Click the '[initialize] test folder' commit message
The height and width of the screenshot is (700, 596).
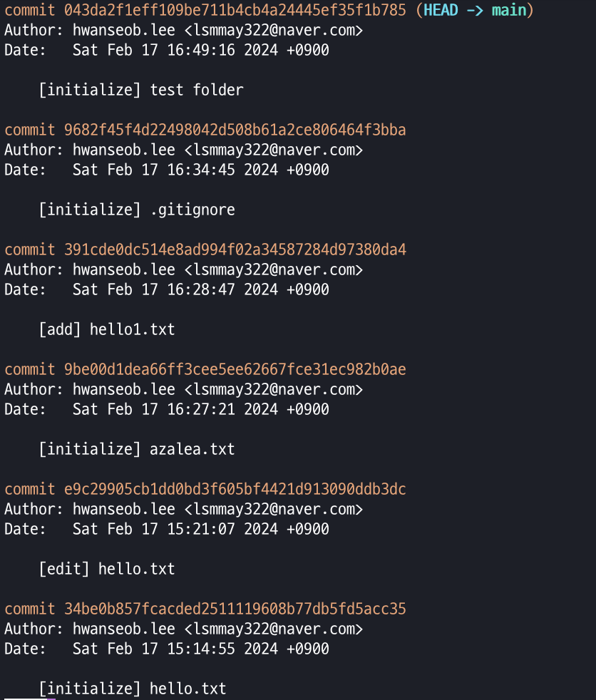click(x=141, y=90)
